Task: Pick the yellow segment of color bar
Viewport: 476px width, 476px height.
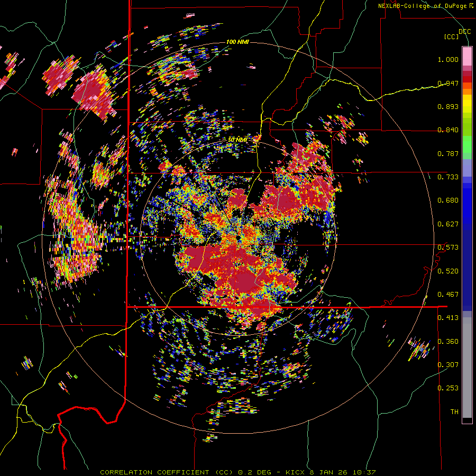Action: point(467,103)
